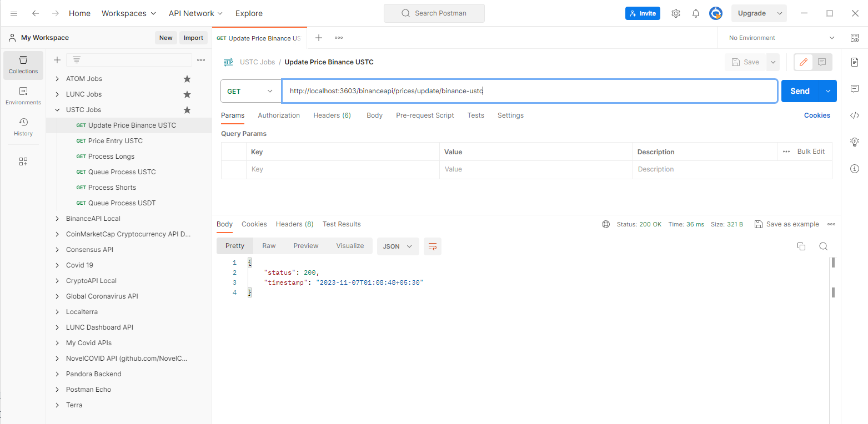The width and height of the screenshot is (868, 424).
Task: Open Collections in the sidebar
Action: (x=23, y=65)
